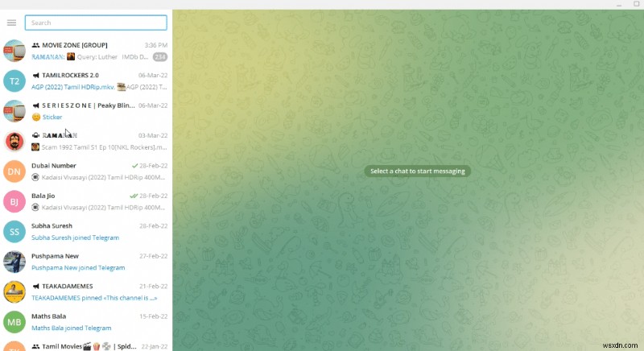Click file icon in Bala Jio preview
This screenshot has height=351, width=644.
(35, 208)
